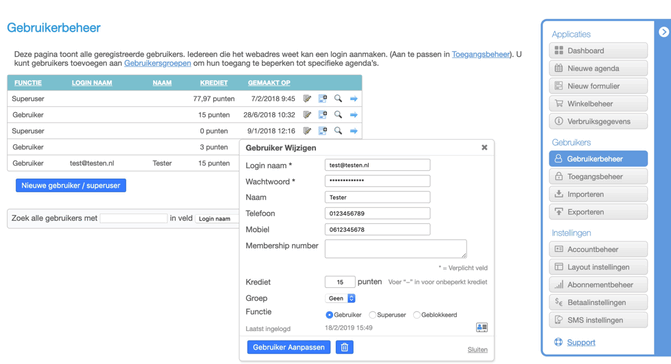Edit user created 28/6/2018 10:32 (pencil icon)
The height and width of the screenshot is (364, 671).
pos(307,115)
